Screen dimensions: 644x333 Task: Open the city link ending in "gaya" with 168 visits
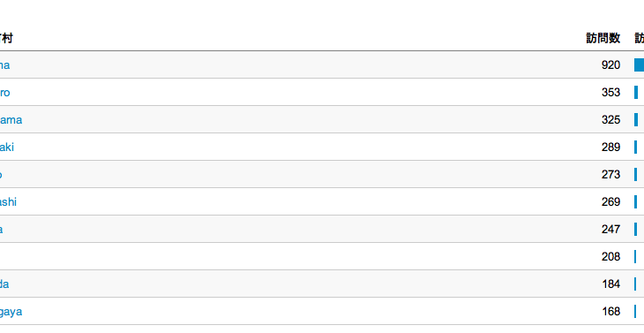coord(11,312)
